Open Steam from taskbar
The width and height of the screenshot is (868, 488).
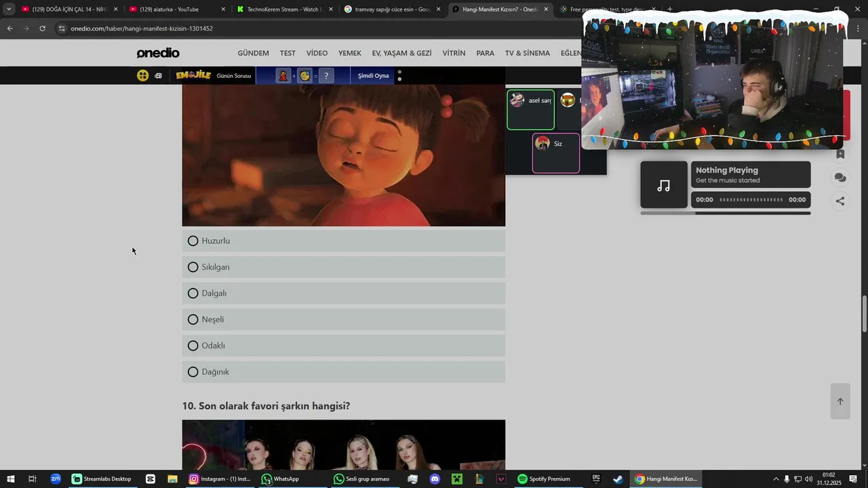coord(618,479)
